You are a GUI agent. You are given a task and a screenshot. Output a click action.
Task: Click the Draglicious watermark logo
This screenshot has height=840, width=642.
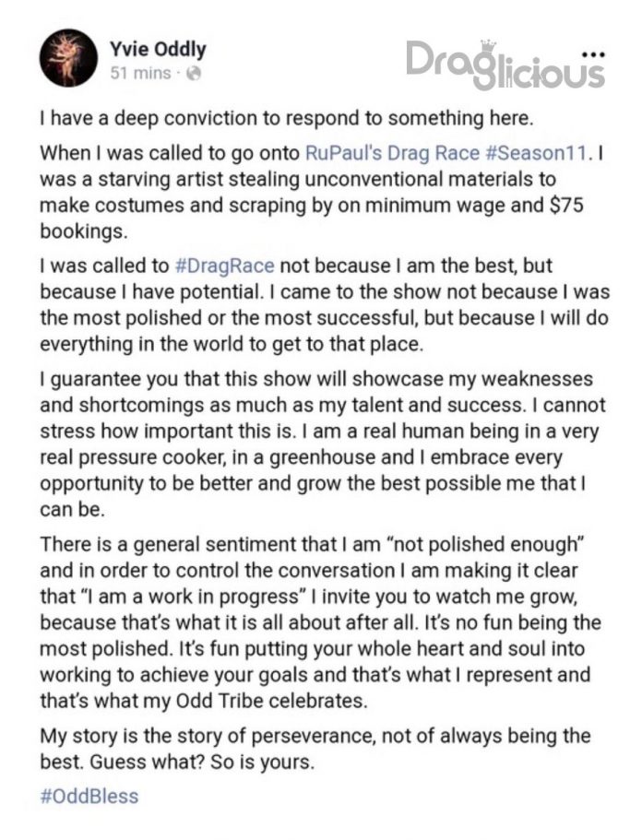[505, 65]
